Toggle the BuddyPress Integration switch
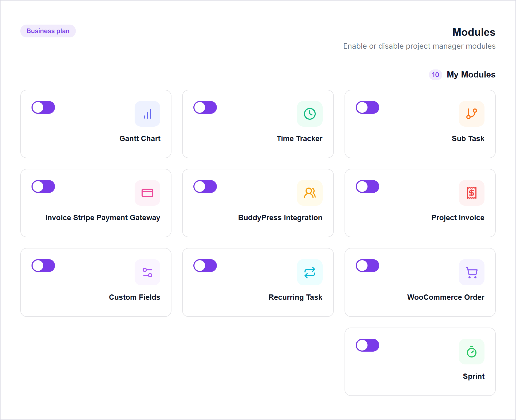 pos(205,186)
